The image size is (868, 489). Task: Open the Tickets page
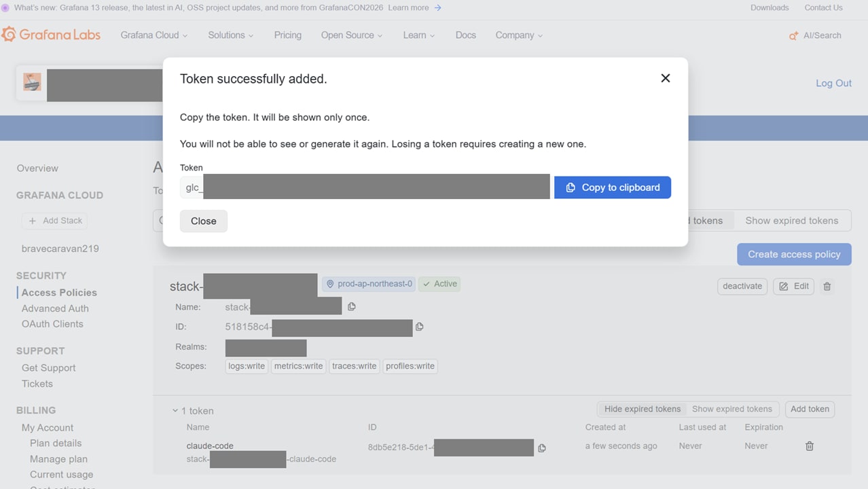point(37,384)
